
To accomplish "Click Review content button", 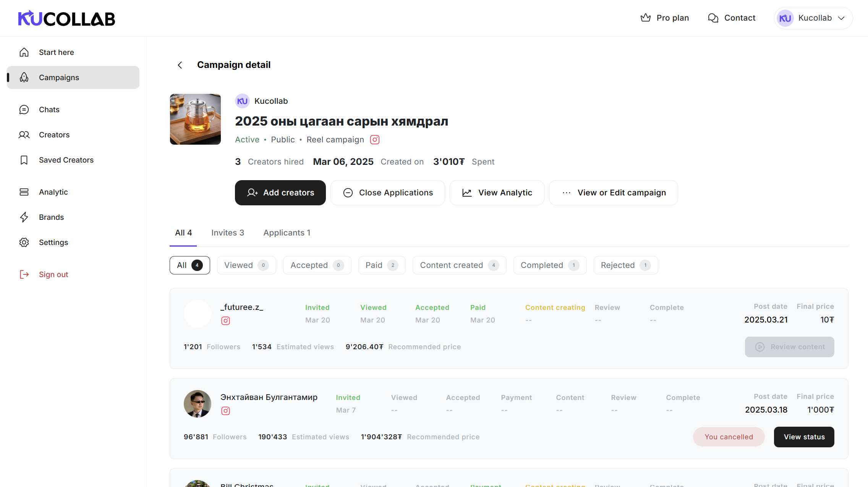I will tap(790, 347).
